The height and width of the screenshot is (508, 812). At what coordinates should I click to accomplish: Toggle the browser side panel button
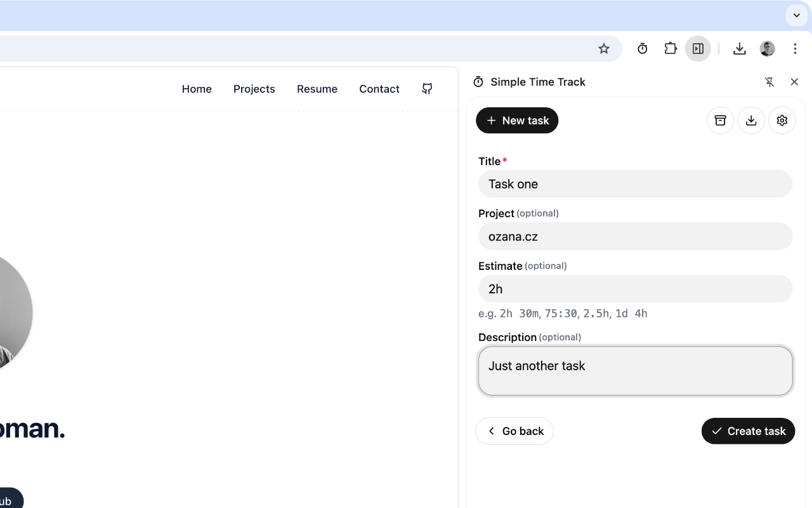[x=698, y=49]
